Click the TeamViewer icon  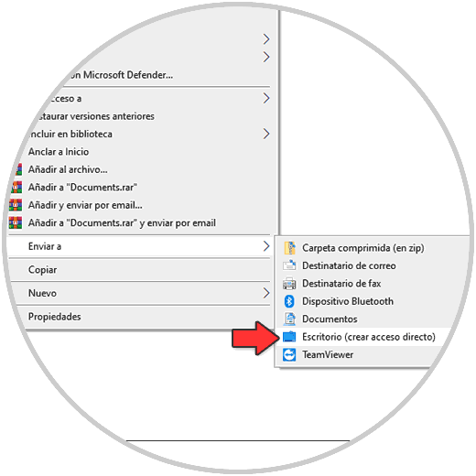[x=289, y=354]
